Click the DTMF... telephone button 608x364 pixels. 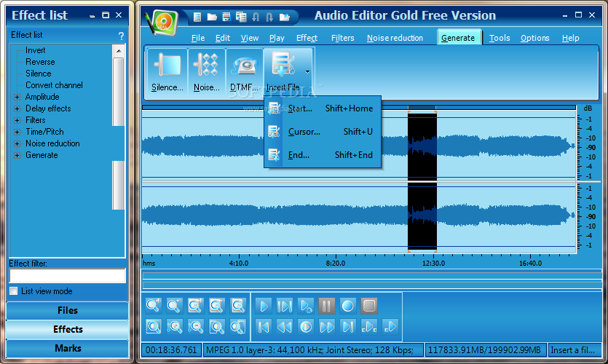pyautogui.click(x=244, y=73)
